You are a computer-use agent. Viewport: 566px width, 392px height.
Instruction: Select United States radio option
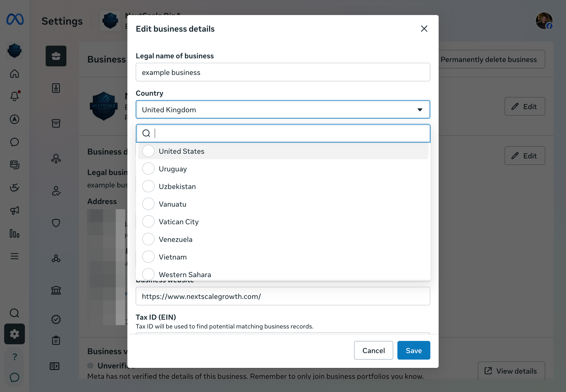(148, 151)
